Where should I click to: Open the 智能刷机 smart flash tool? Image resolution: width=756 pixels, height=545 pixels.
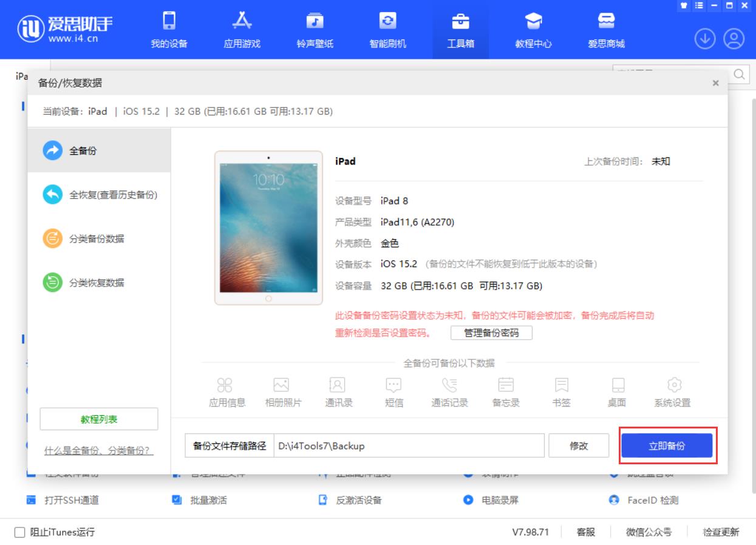click(x=388, y=29)
